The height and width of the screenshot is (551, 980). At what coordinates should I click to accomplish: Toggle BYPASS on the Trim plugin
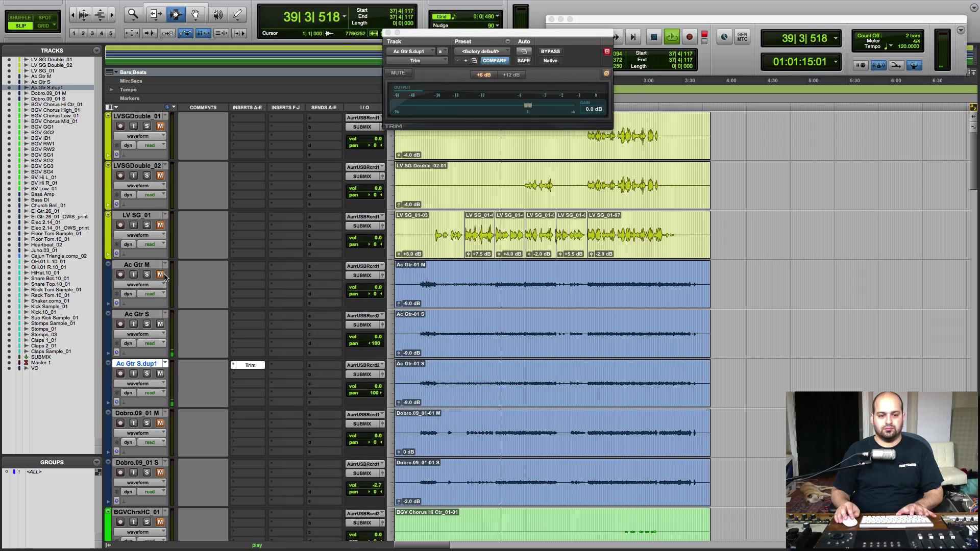[x=550, y=52]
